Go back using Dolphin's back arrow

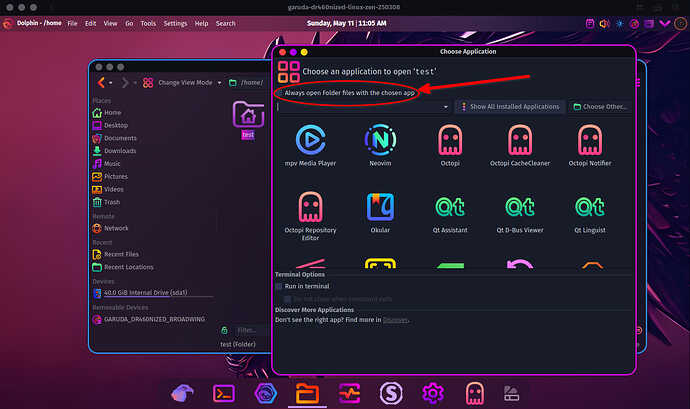tap(101, 82)
